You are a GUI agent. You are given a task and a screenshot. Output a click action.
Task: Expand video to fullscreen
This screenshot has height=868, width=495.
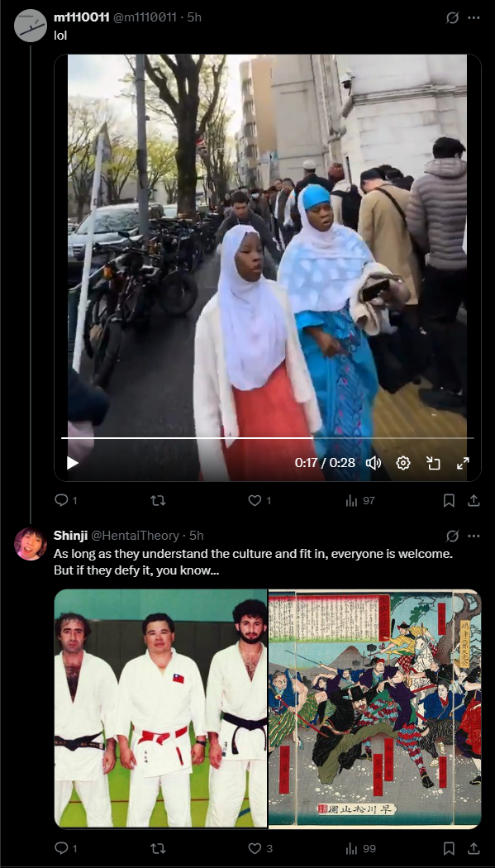(463, 463)
